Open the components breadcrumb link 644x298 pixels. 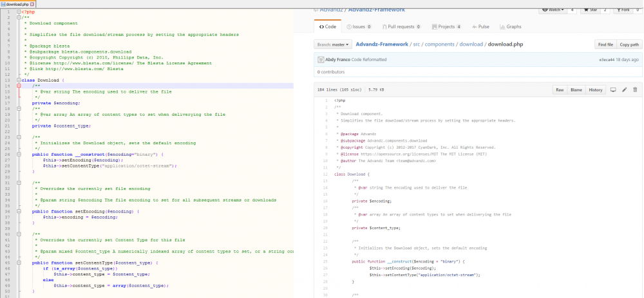439,44
